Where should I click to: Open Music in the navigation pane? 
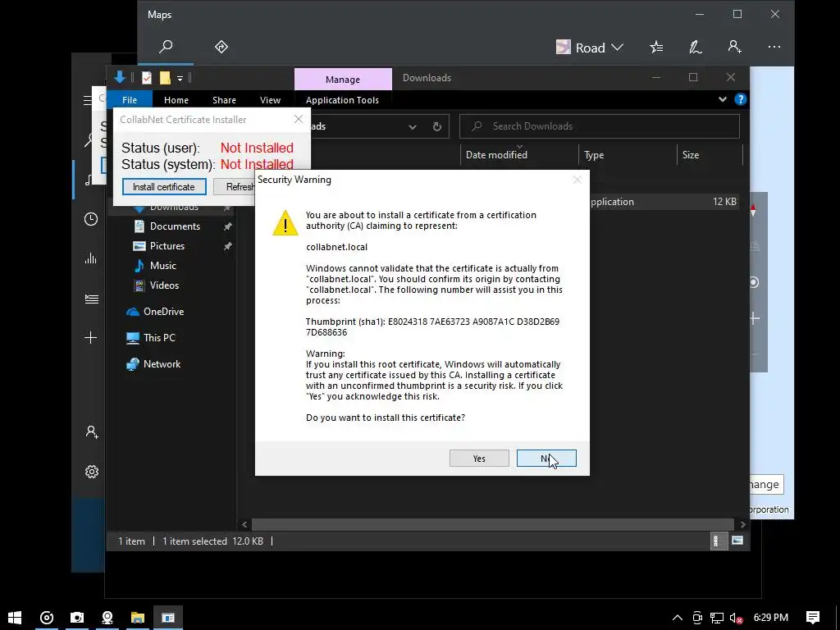pyautogui.click(x=163, y=266)
